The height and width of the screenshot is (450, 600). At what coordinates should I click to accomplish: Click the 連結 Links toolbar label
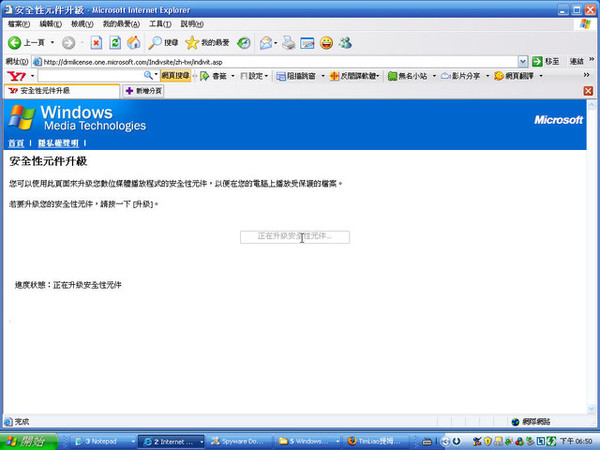577,61
